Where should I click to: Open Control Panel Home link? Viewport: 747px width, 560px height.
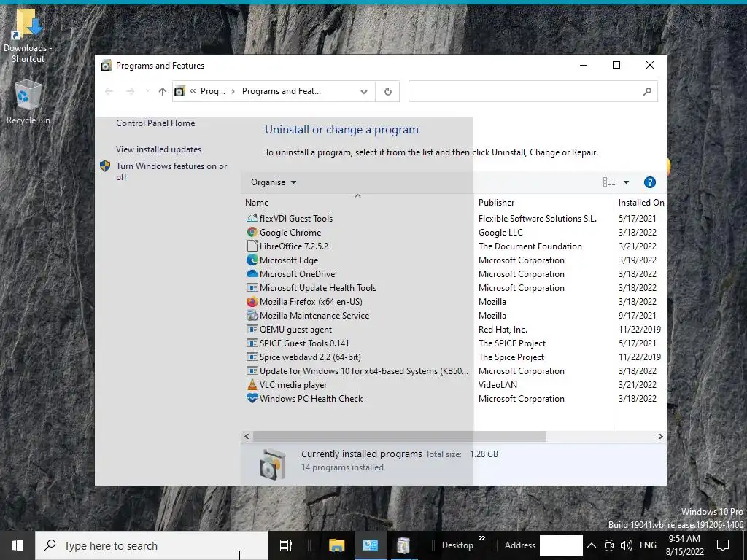(155, 123)
